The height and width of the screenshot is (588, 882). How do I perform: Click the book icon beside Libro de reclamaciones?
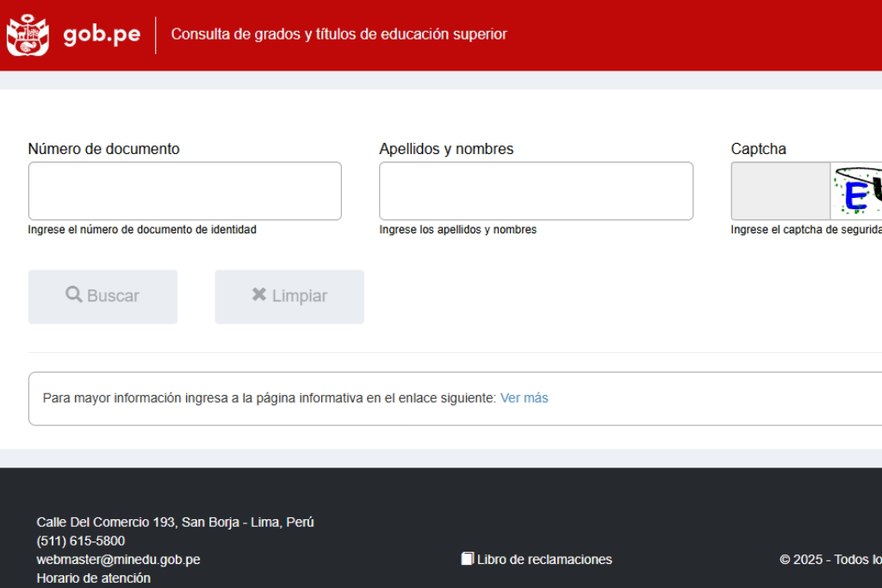pos(468,560)
